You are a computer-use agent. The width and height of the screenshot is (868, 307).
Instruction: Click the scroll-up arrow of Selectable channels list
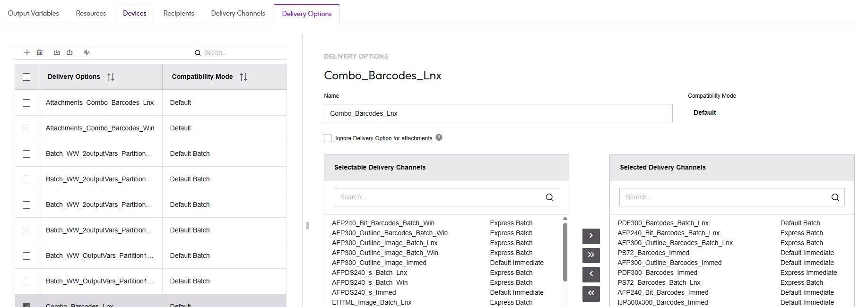[x=565, y=219]
